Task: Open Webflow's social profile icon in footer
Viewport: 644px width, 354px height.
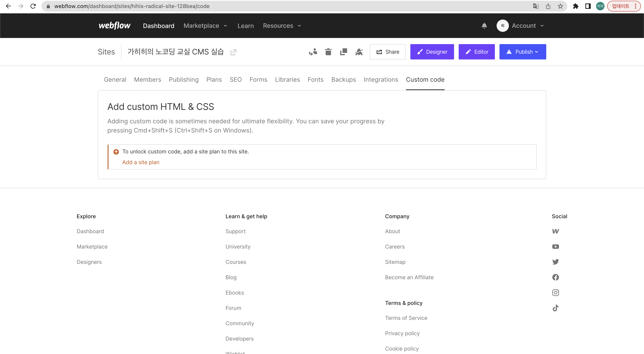Action: 555,231
